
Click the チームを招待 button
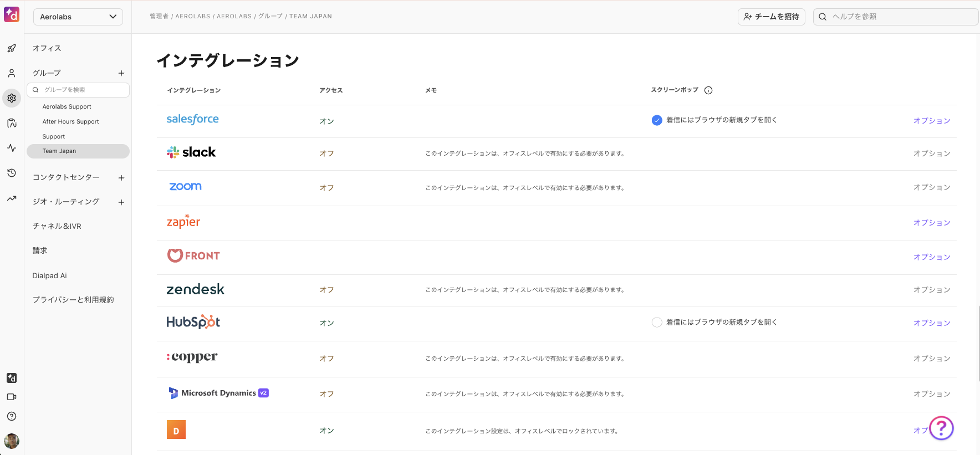(x=772, y=17)
